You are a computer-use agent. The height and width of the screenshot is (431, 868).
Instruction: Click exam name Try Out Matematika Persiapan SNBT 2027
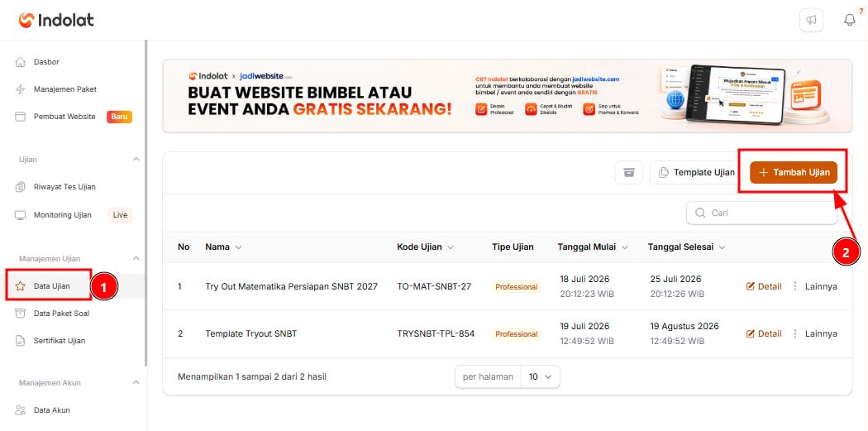pyautogui.click(x=291, y=286)
